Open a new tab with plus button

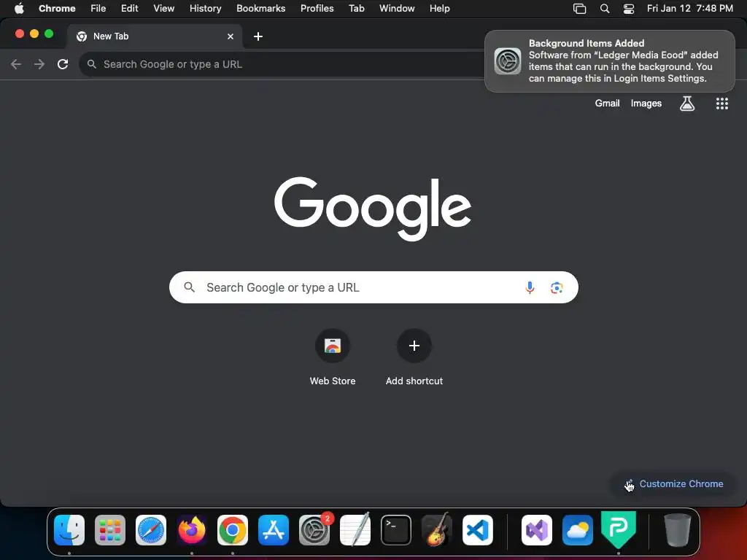[258, 36]
